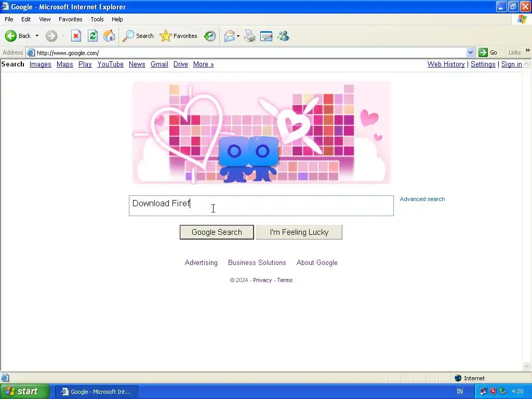Expand the Mail dropdown arrow
Screen dimensions: 532x399
click(238, 36)
